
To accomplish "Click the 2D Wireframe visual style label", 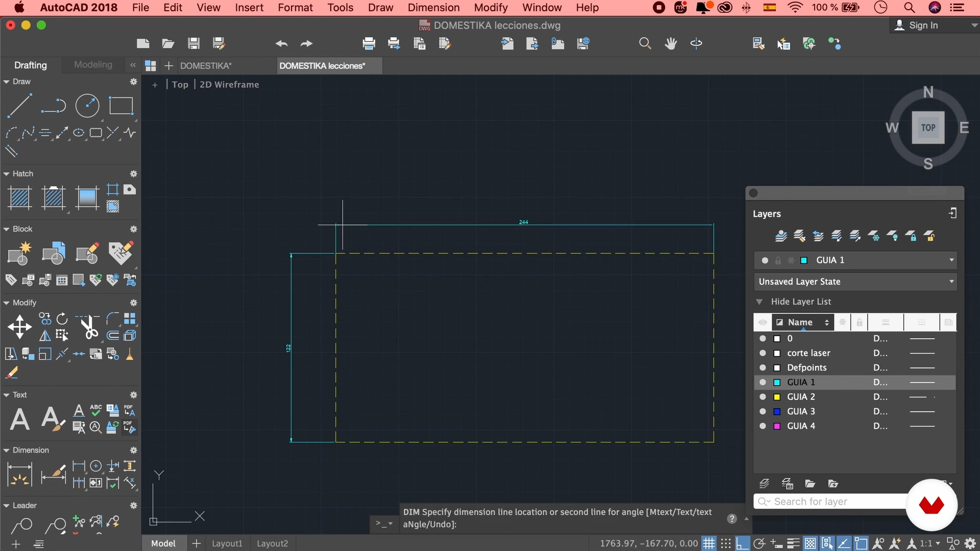I will (x=229, y=85).
